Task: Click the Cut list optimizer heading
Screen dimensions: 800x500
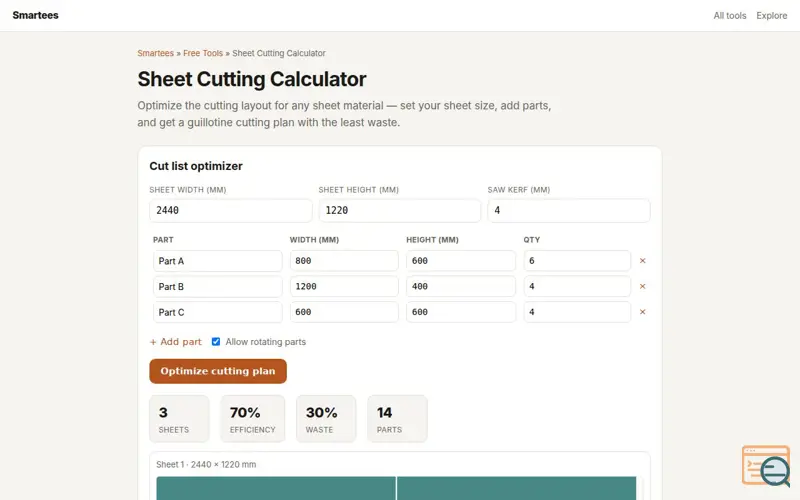Action: 196,166
